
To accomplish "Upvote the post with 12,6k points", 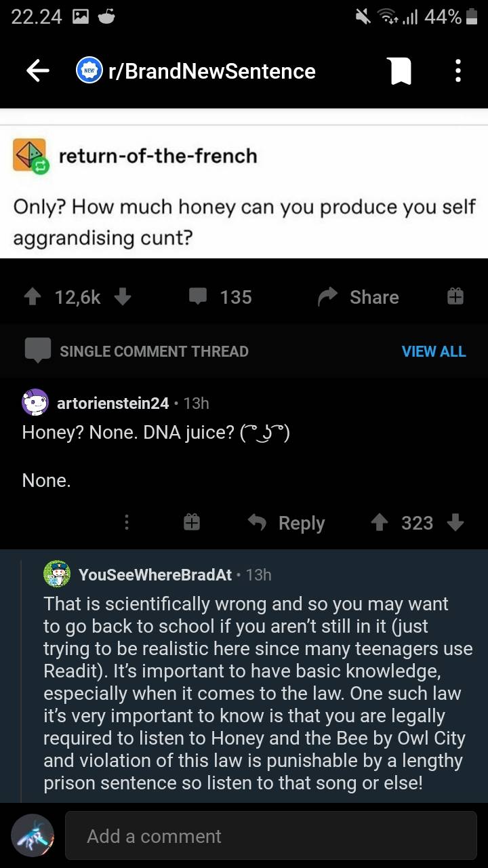I will click(31, 297).
